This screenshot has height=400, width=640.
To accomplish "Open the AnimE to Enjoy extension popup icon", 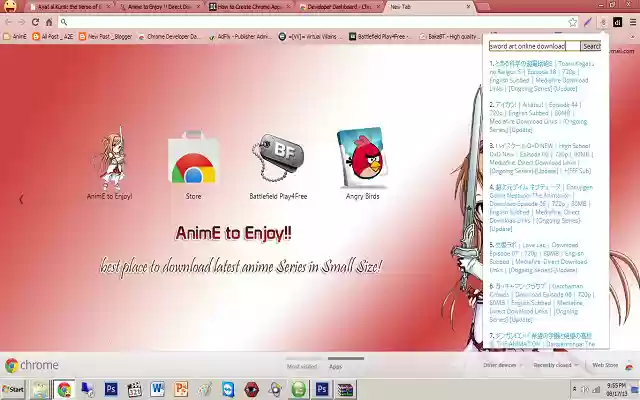I will click(x=603, y=22).
